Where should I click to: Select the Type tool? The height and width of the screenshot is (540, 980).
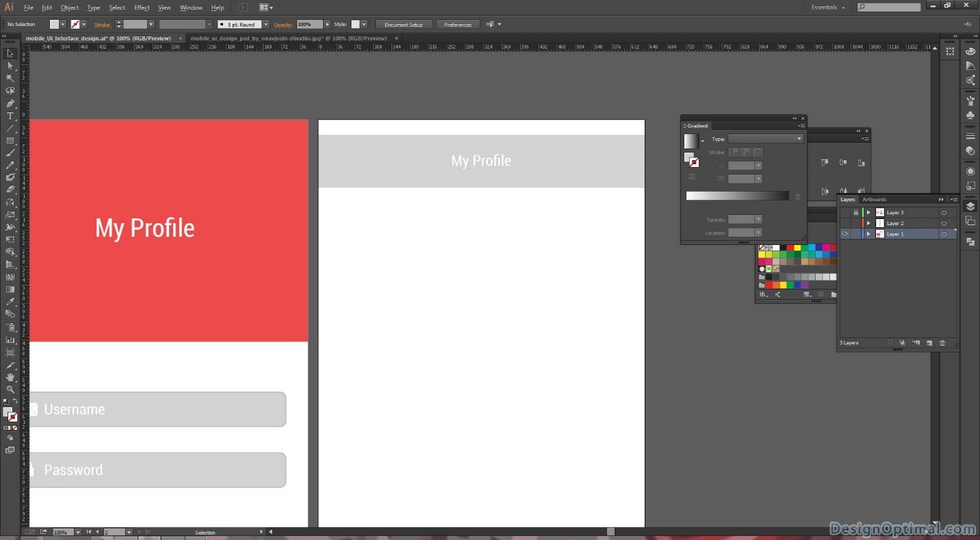[10, 116]
